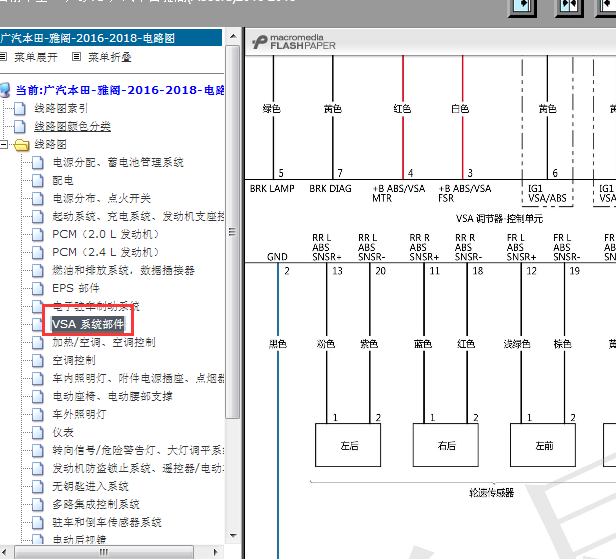This screenshot has width=616, height=559.
Task: Click the tree panel scroll-down arrow
Action: (233, 536)
